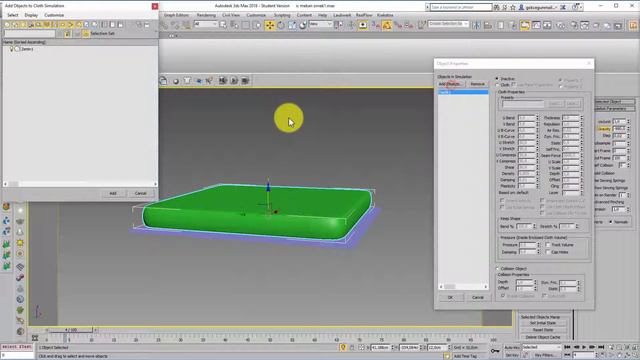Cancel the Add Objects to Cloth Simulation dialog

click(140, 193)
